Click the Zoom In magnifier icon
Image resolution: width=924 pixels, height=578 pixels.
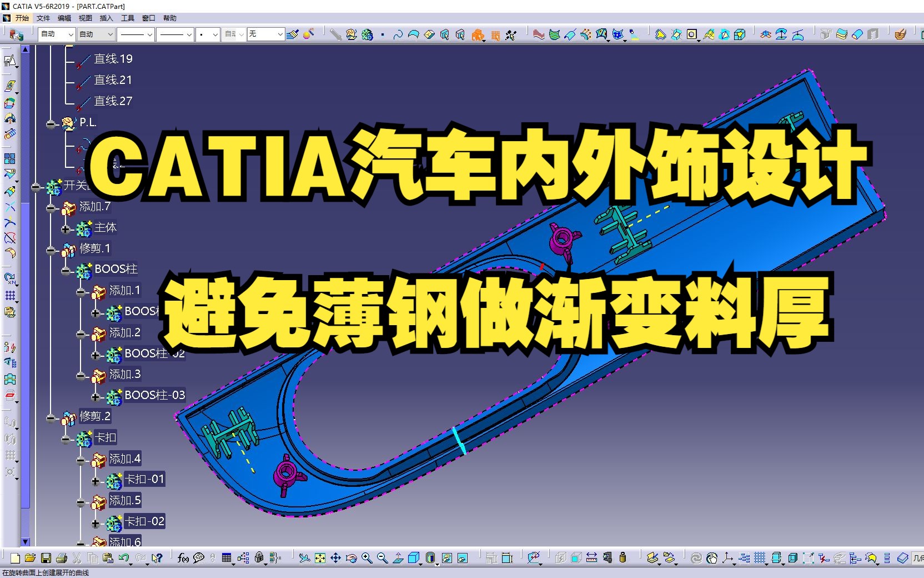pyautogui.click(x=366, y=558)
